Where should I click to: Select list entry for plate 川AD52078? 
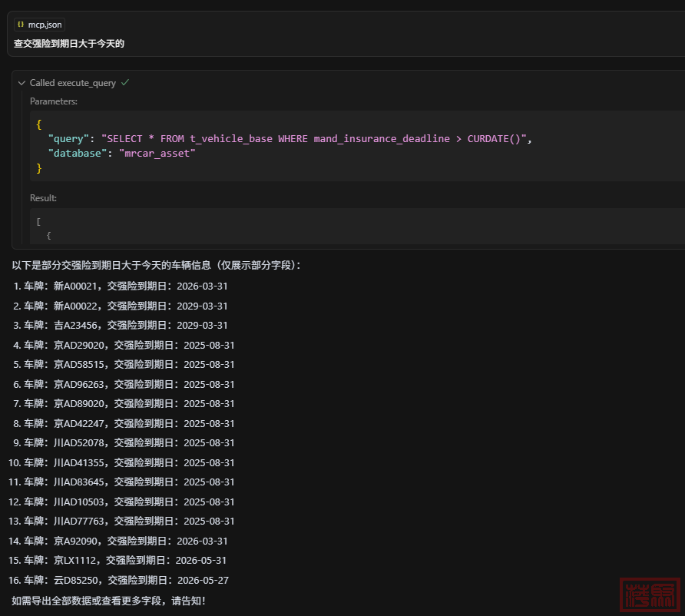(x=129, y=442)
